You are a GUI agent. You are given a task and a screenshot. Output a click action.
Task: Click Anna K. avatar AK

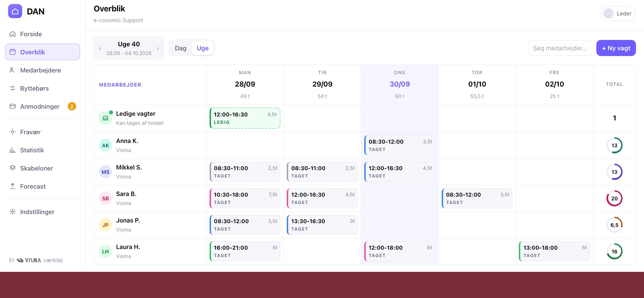pos(105,145)
